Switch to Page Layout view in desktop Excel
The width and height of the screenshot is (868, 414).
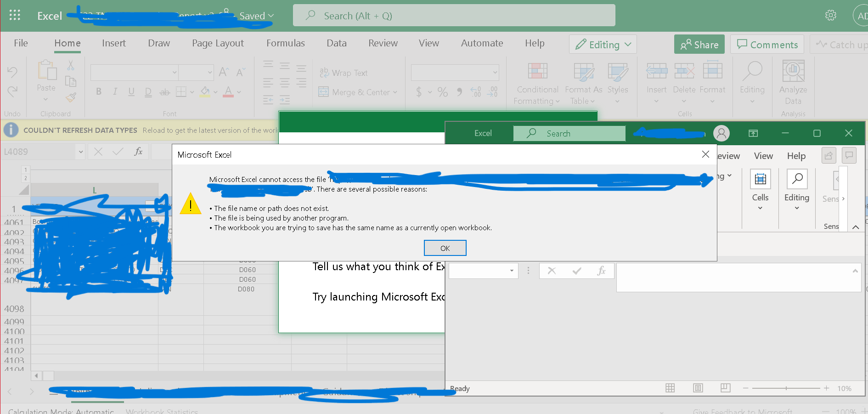click(698, 388)
